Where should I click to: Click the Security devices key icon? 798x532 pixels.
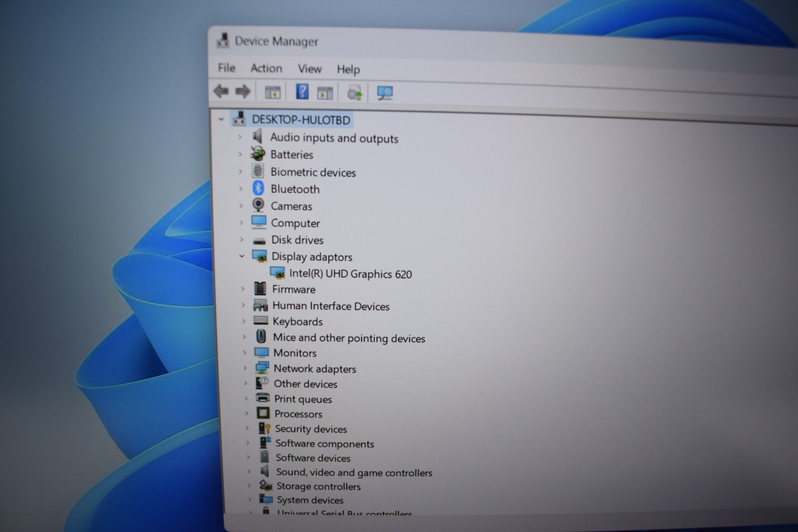265,428
